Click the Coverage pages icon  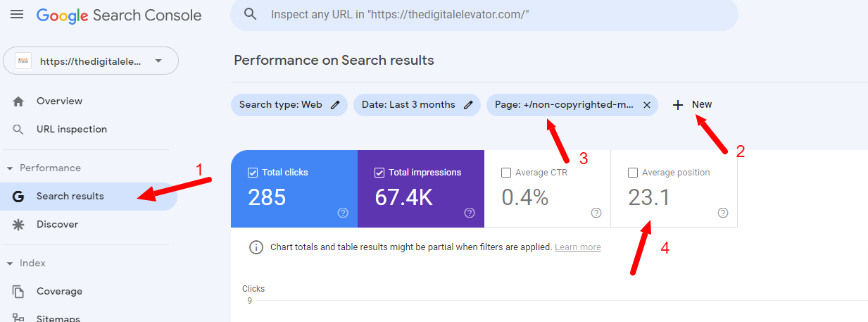tap(18, 291)
